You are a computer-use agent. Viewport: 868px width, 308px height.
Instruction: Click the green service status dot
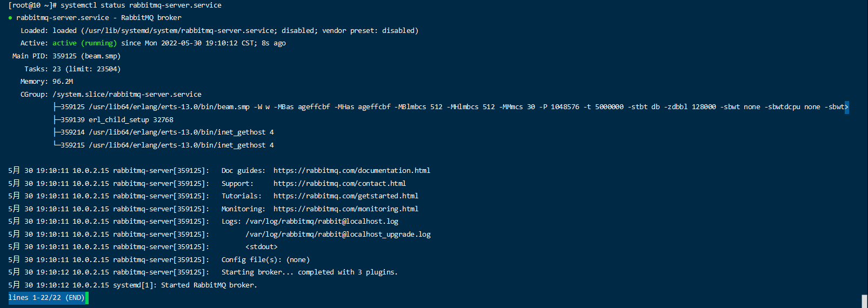pos(10,18)
